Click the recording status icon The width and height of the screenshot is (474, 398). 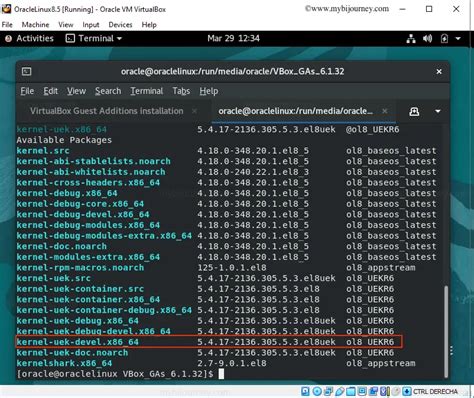tap(373, 391)
